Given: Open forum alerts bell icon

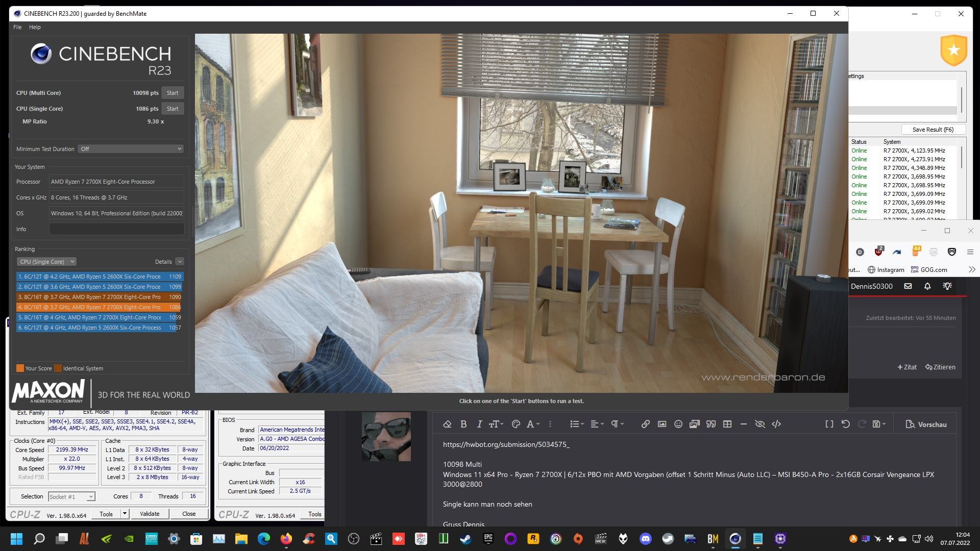Looking at the screenshot, I should click(927, 286).
